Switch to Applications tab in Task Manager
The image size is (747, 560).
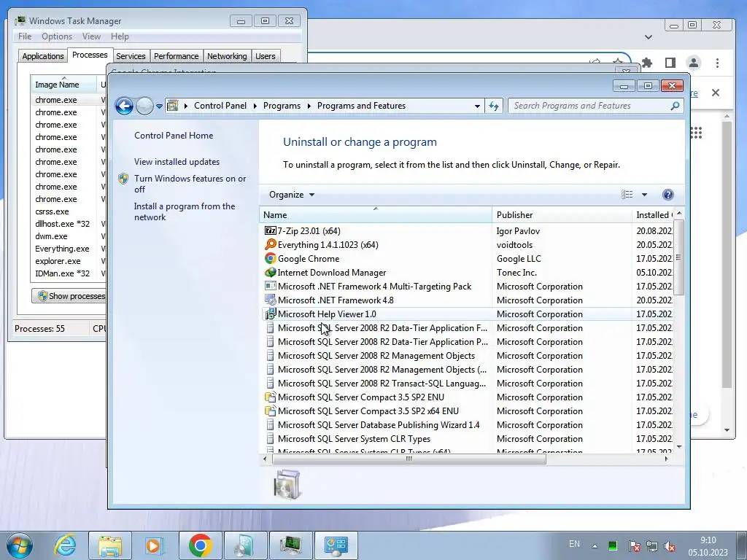(43, 56)
